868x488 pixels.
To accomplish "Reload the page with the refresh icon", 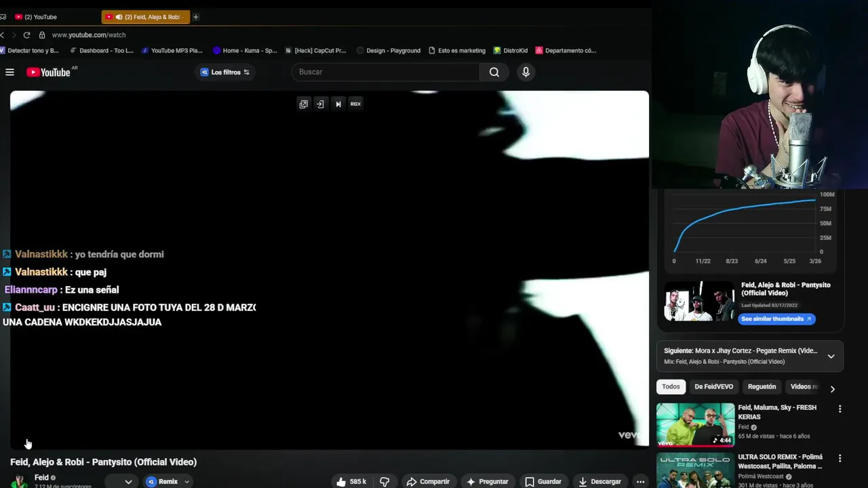I will (x=26, y=35).
